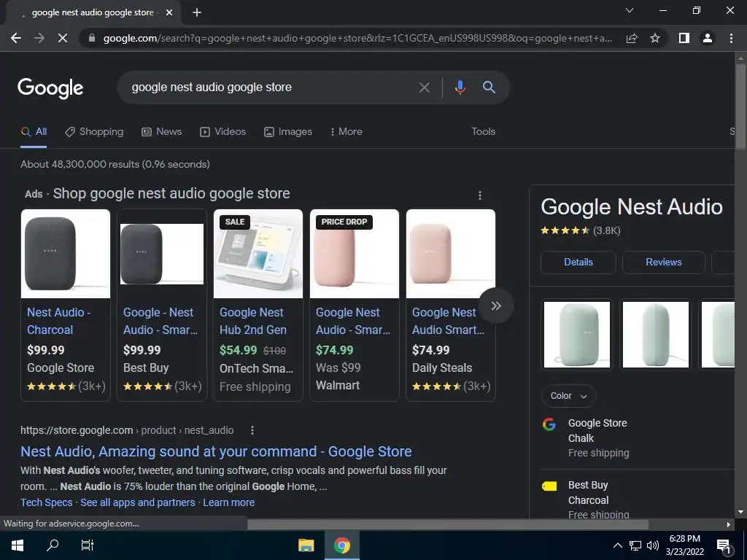The width and height of the screenshot is (747, 560).
Task: Open the Daily Steals Nest Audio link
Action: pyautogui.click(x=449, y=321)
